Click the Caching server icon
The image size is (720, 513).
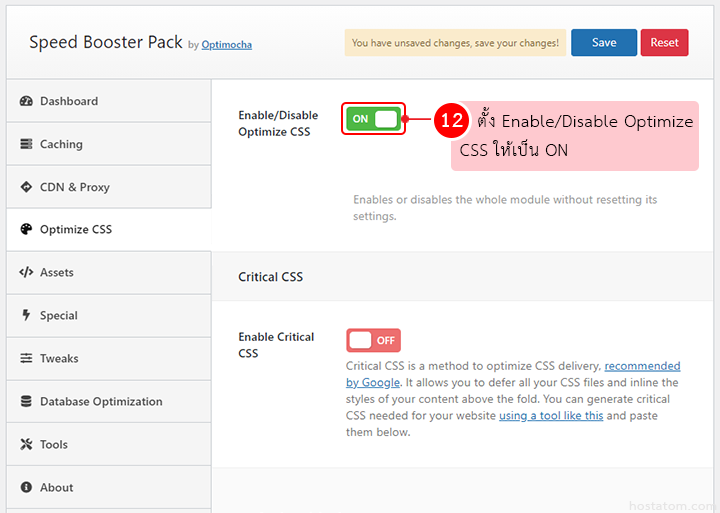pos(26,144)
